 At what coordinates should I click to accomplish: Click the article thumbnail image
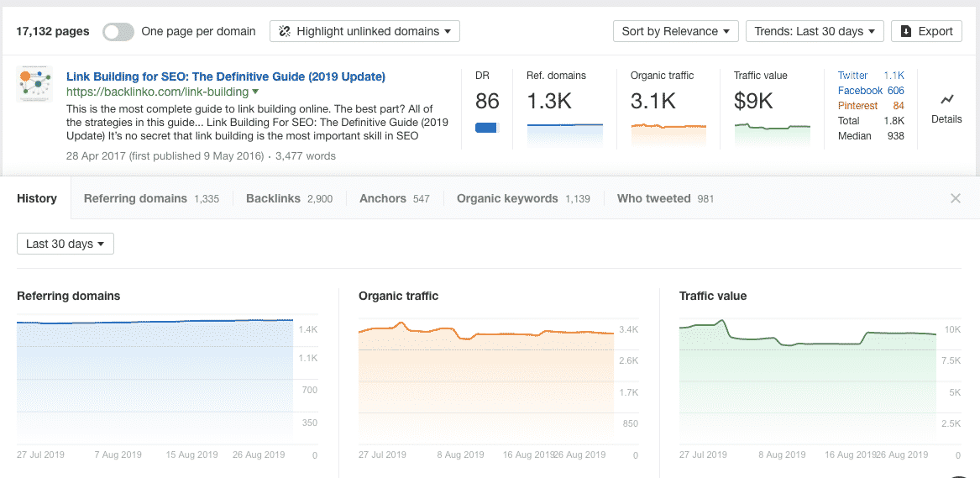[x=34, y=84]
